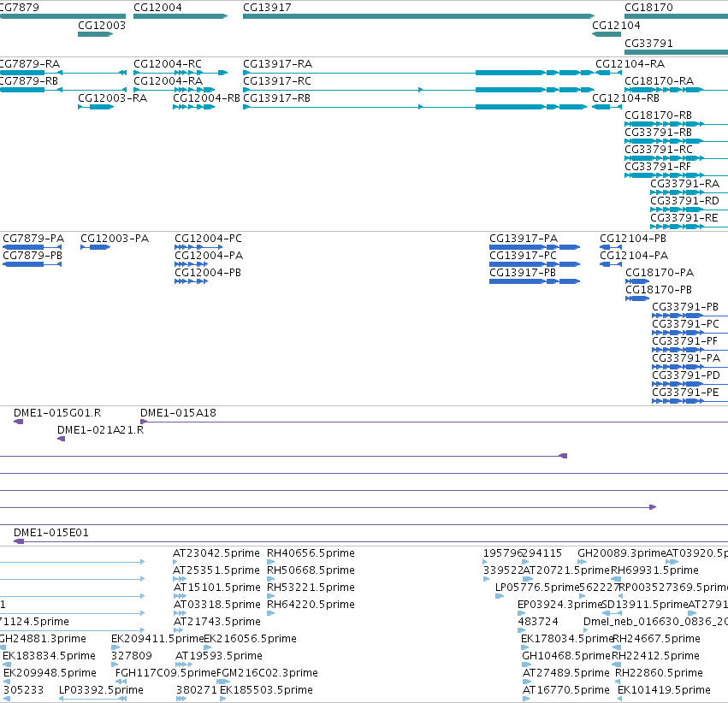The height and width of the screenshot is (703, 728).
Task: Select transcript CG7879-RB label
Action: (x=29, y=81)
